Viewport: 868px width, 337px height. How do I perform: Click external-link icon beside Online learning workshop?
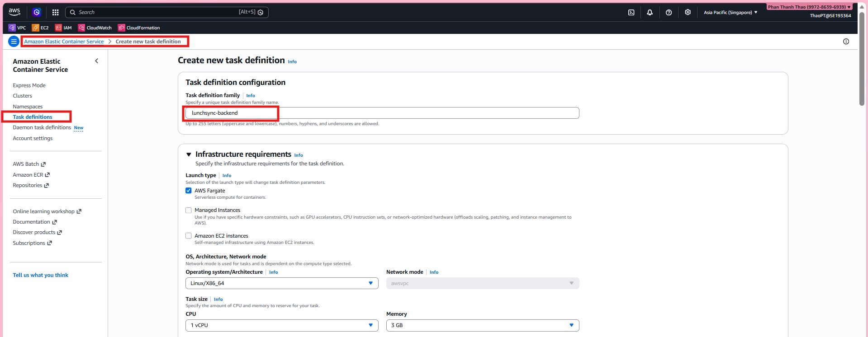click(x=79, y=211)
